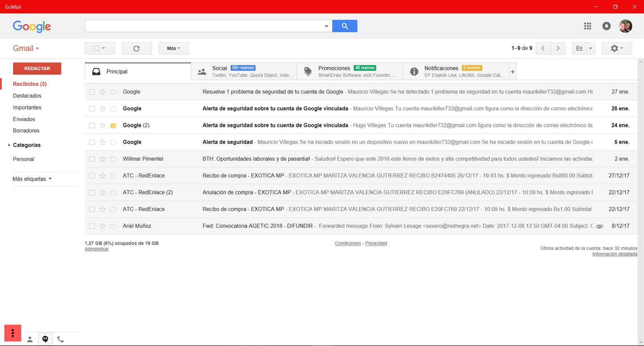
Task: Go to previous page of messages
Action: click(543, 48)
